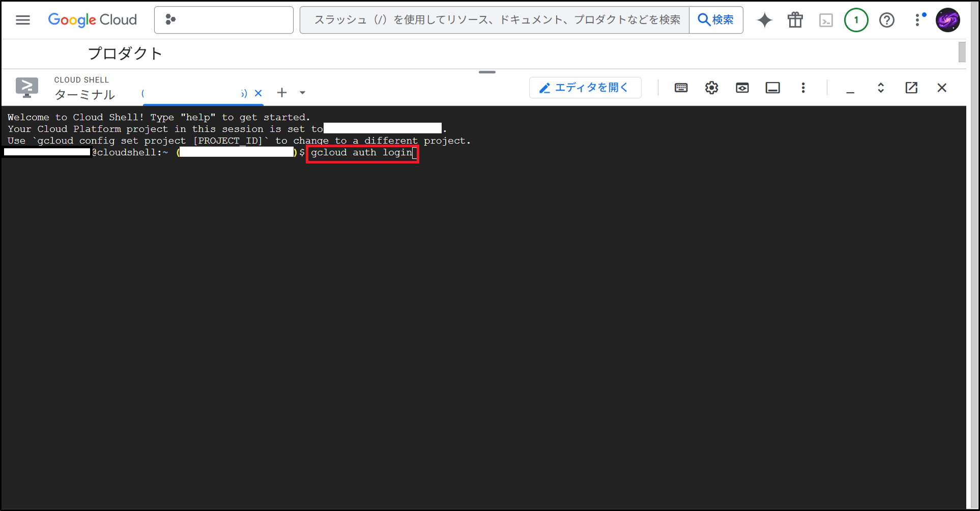The image size is (980, 511).
Task: Open the terminal's three-dot overflow menu
Action: click(x=803, y=87)
